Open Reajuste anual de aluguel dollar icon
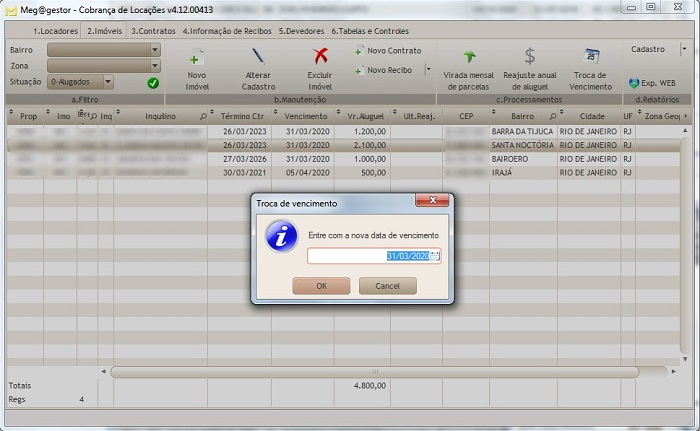Image resolution: width=700 pixels, height=431 pixels. pyautogui.click(x=529, y=56)
